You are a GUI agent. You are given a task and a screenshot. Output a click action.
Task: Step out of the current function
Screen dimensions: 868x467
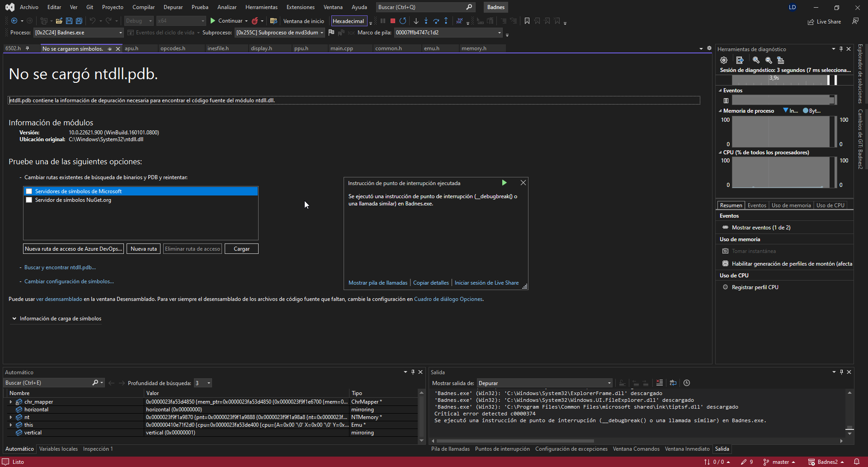446,21
